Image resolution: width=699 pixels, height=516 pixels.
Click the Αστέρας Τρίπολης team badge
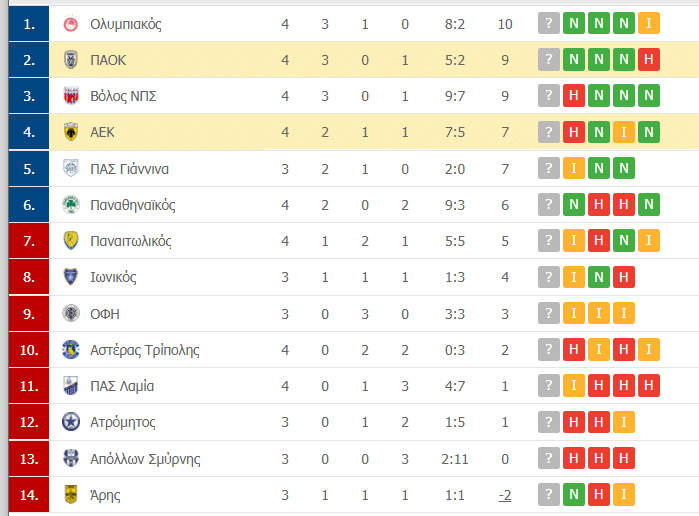(x=70, y=350)
